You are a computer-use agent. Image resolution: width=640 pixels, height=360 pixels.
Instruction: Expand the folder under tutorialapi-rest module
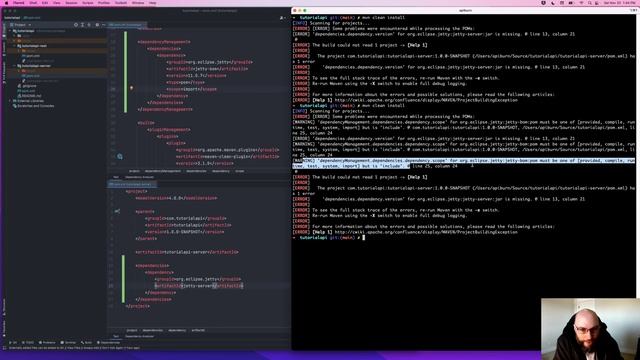19,51
